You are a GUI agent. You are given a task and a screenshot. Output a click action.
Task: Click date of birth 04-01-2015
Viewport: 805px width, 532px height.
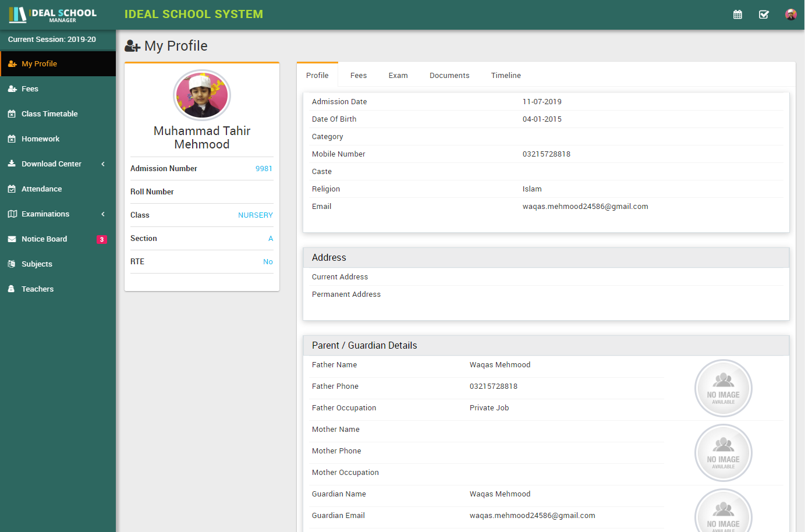pos(542,119)
